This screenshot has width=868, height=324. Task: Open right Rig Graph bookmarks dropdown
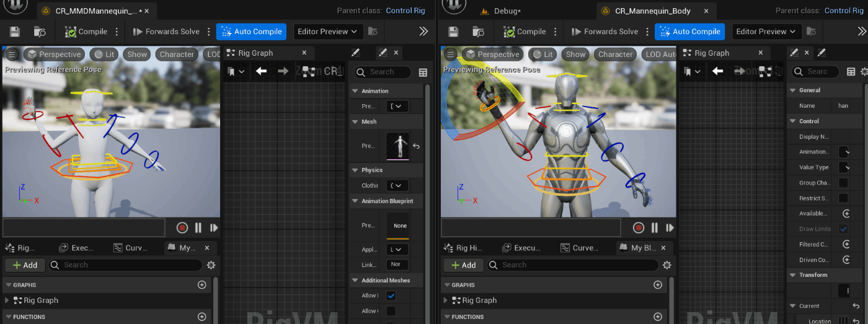pos(692,72)
